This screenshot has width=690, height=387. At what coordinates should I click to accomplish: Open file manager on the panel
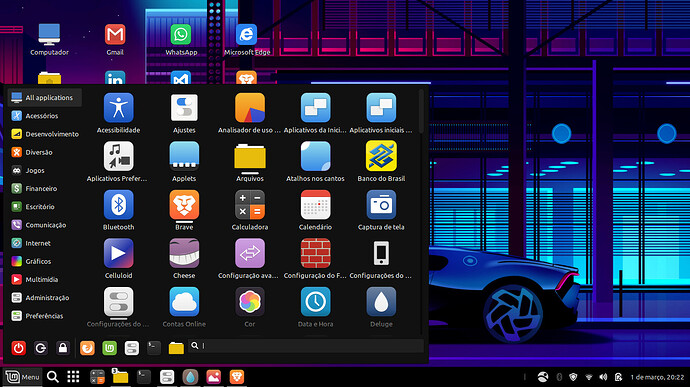tap(120, 377)
